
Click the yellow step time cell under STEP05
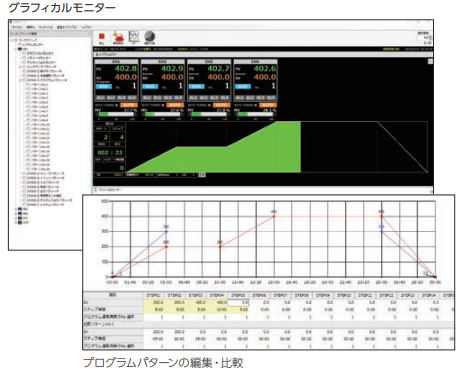238,310
